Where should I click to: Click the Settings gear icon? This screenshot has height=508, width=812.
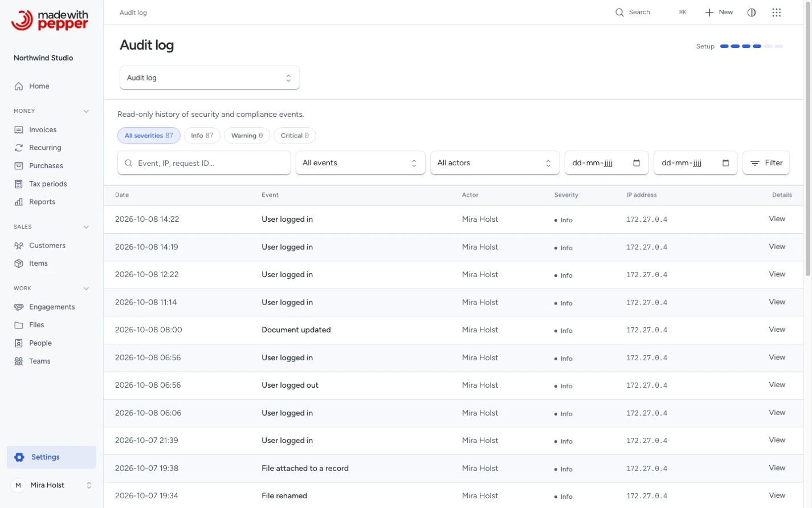coord(19,457)
